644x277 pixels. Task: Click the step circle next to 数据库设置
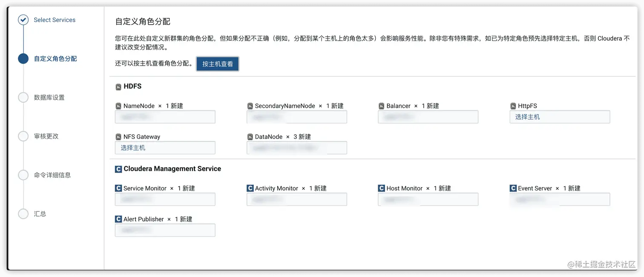(23, 97)
